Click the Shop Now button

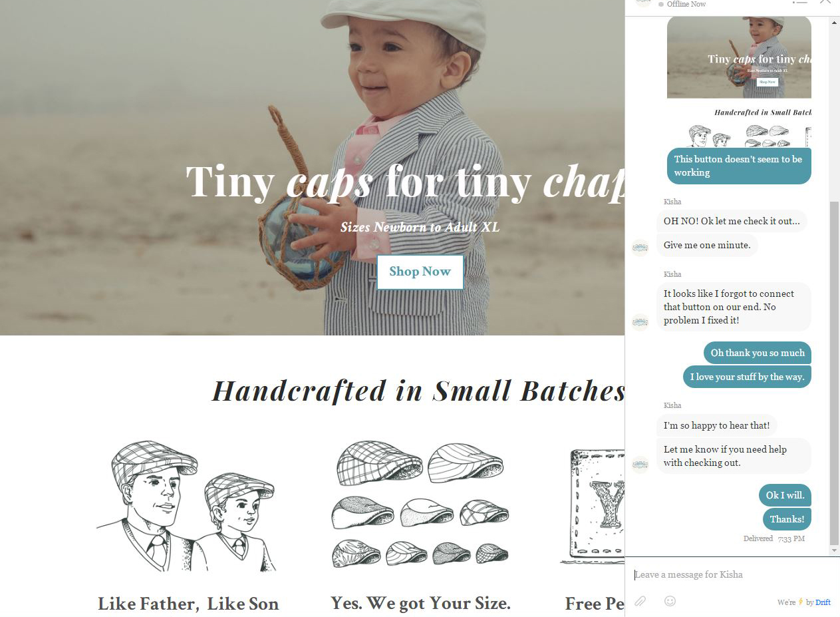pos(420,272)
